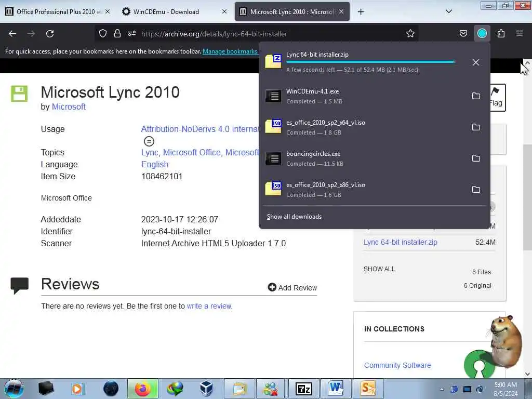Close the Office Professional Plus 2010 tab

[x=108, y=11]
